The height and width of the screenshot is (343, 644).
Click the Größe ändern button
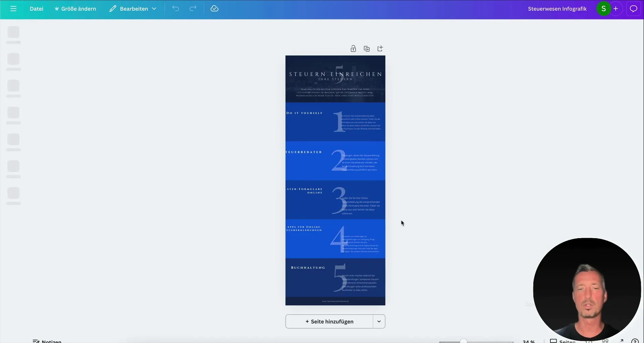point(75,9)
